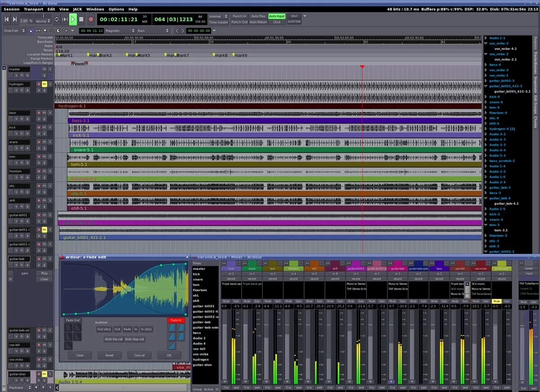Open the Slide Edit mode dropdown
This screenshot has width=540, height=392.
point(14,31)
